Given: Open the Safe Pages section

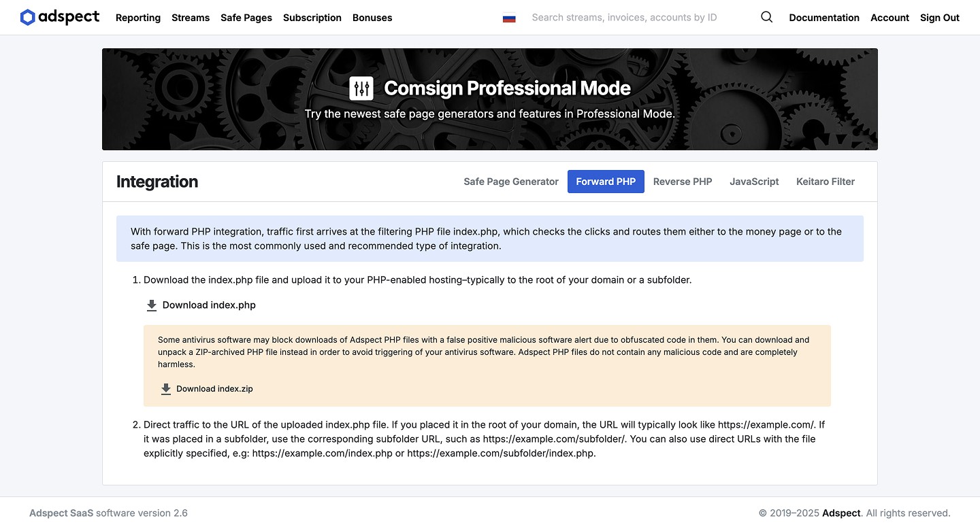Looking at the screenshot, I should pos(246,18).
